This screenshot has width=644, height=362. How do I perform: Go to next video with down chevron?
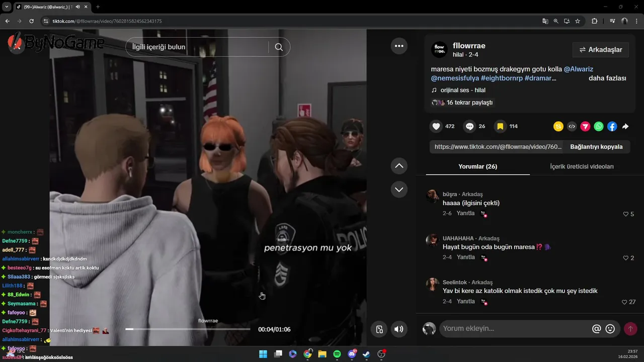pyautogui.click(x=399, y=190)
